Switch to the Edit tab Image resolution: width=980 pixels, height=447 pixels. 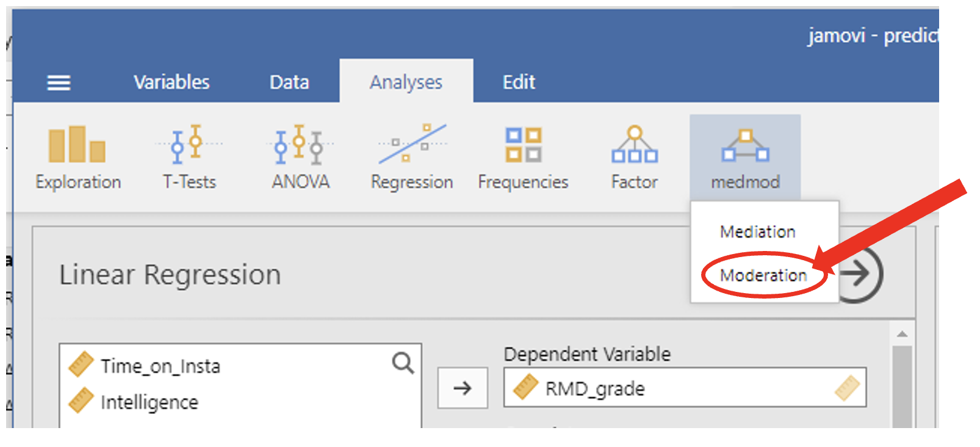519,82
